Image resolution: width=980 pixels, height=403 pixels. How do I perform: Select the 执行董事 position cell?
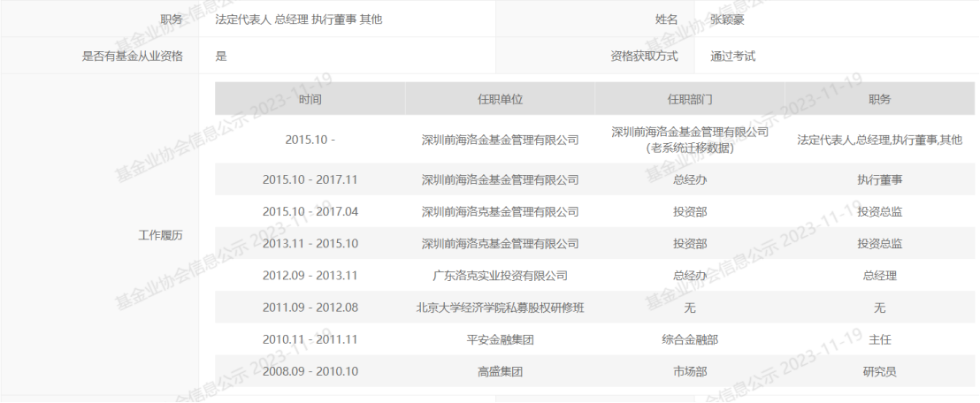(x=880, y=180)
